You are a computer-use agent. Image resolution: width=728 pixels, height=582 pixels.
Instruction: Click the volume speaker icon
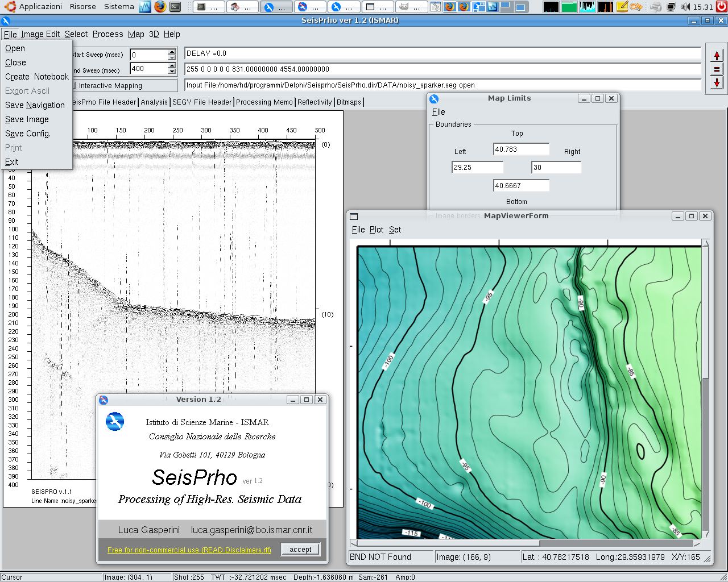(685, 7)
